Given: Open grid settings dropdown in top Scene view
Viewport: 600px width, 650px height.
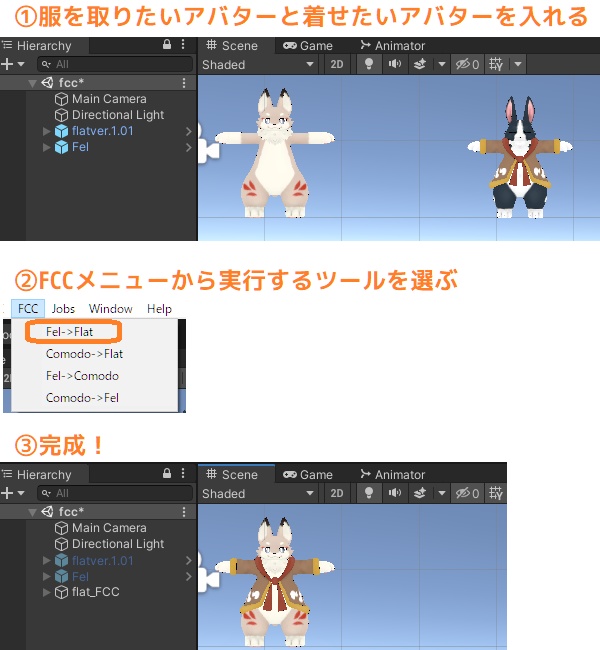Looking at the screenshot, I should pos(518,64).
